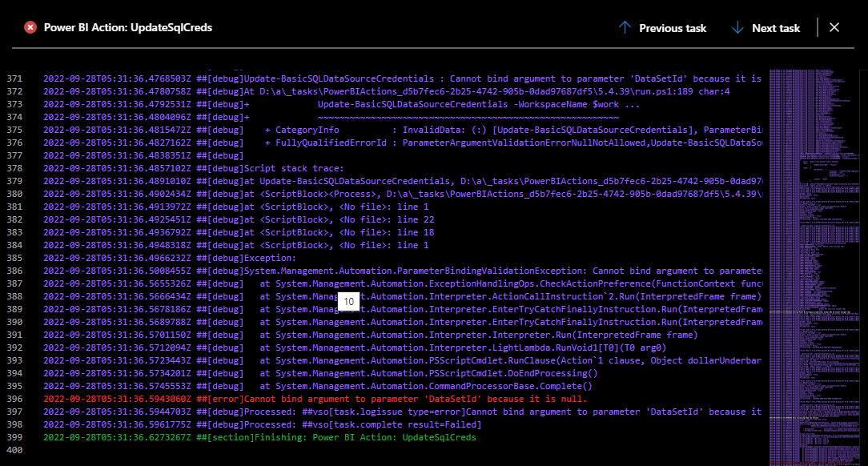Screen dimensions: 868x466
Task: Select line 373 Update-BasicSQLDataSourceCredentials -WorkspaceName
Action: pyautogui.click(x=342, y=104)
